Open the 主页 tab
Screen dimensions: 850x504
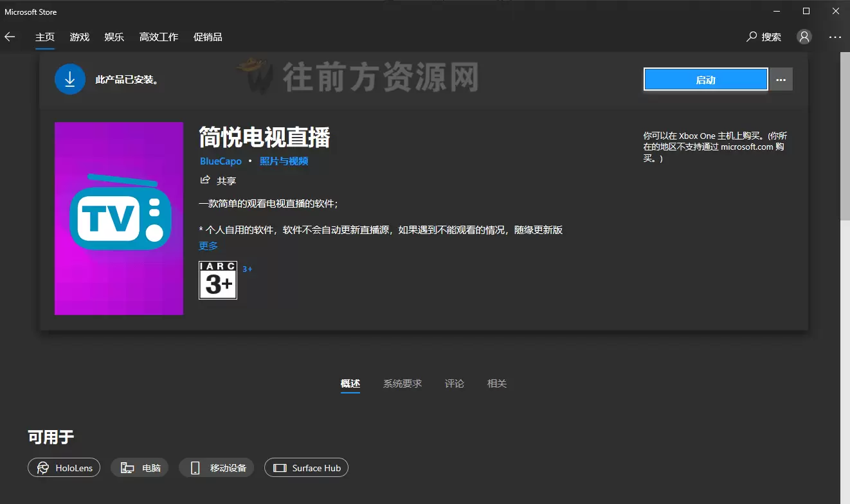click(45, 37)
